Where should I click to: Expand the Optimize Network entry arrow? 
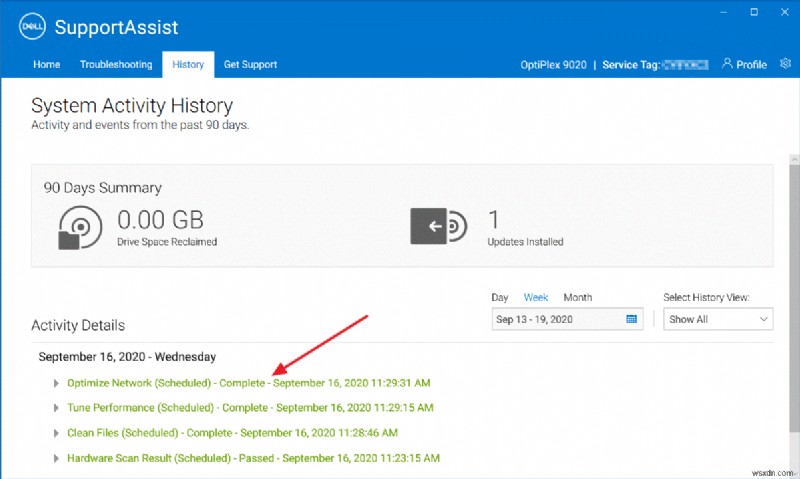56,383
